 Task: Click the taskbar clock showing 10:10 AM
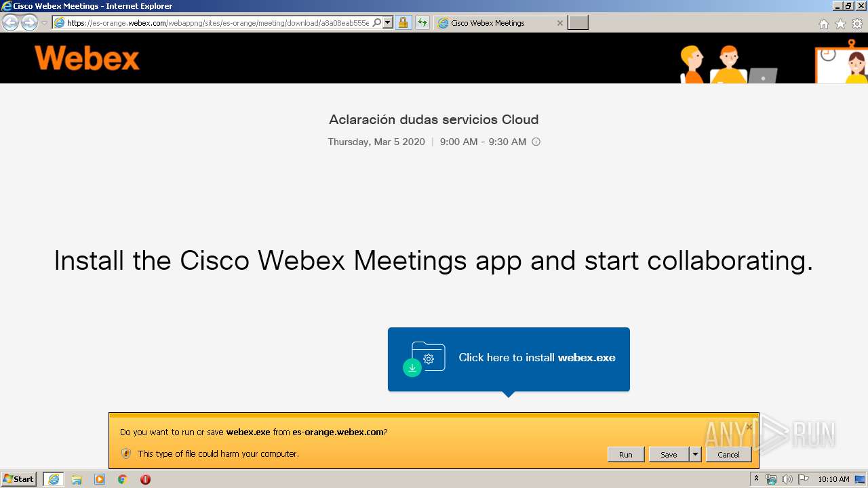pos(833,479)
